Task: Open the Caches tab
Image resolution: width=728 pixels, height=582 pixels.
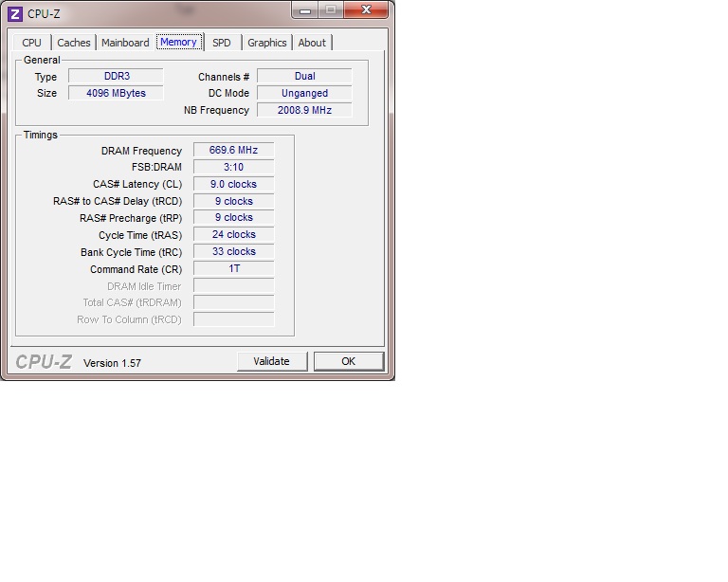Action: coord(73,43)
